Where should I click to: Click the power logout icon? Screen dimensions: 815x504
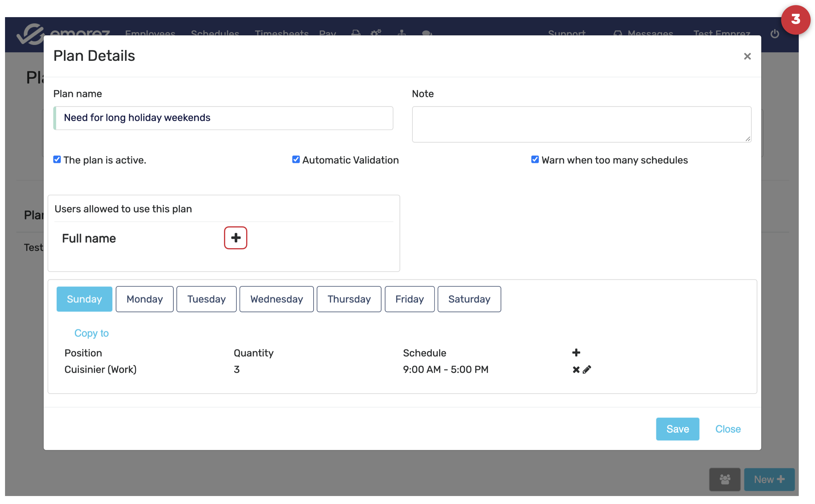(774, 34)
